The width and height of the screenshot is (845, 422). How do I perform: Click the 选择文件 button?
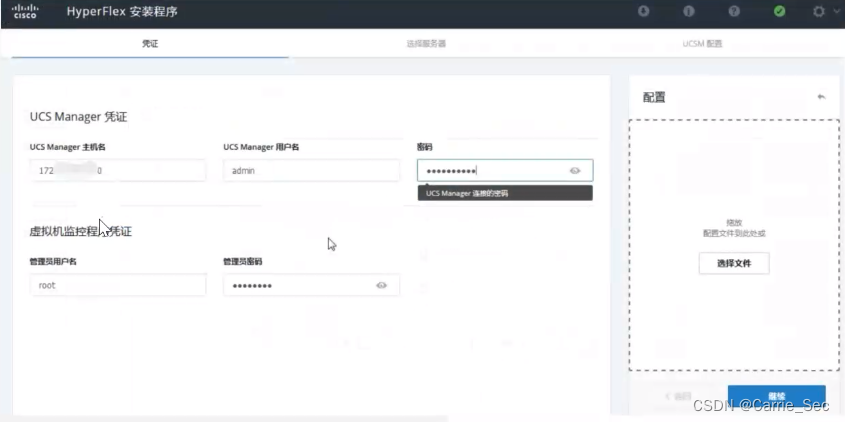734,264
